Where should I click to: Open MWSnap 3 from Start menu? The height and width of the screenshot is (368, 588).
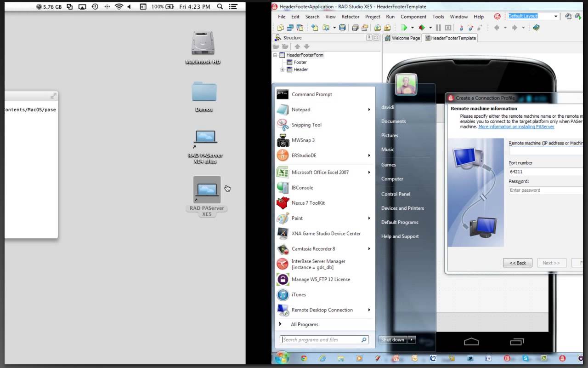[x=303, y=140]
